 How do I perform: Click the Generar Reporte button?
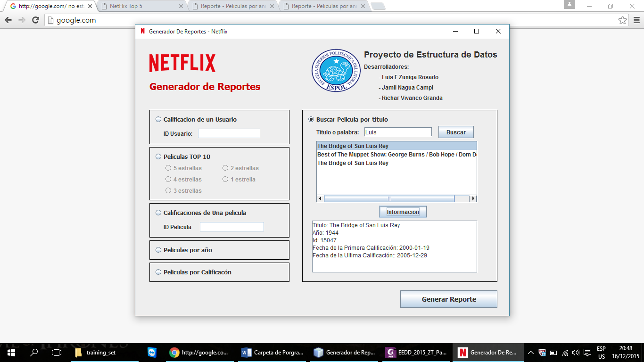point(448,299)
